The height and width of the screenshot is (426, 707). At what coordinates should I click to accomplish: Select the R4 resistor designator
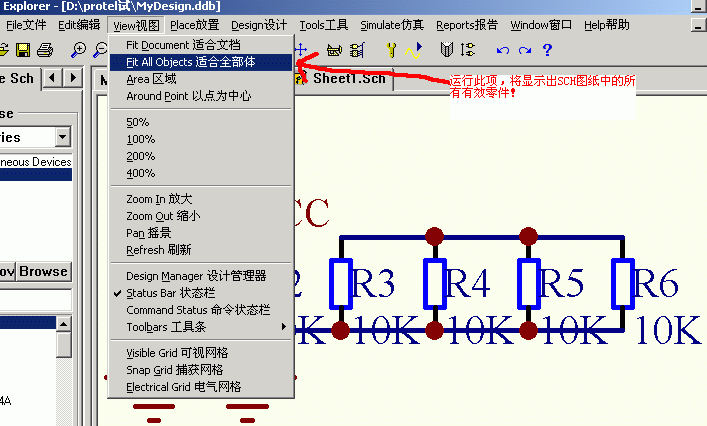coord(467,283)
